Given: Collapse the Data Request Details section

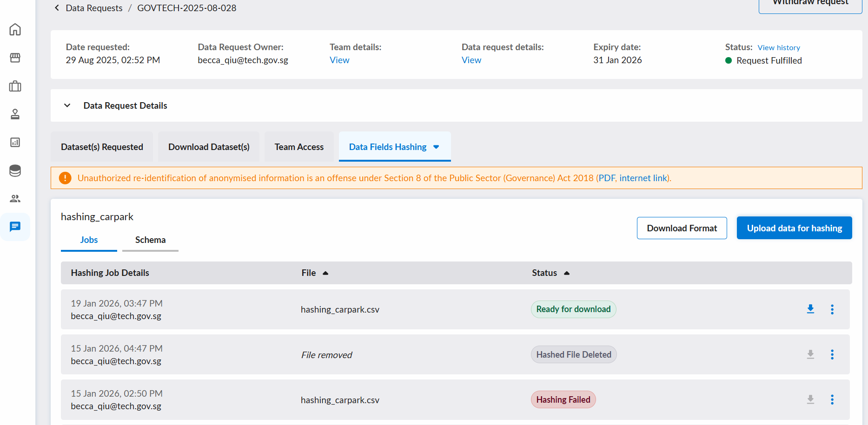Looking at the screenshot, I should [67, 105].
